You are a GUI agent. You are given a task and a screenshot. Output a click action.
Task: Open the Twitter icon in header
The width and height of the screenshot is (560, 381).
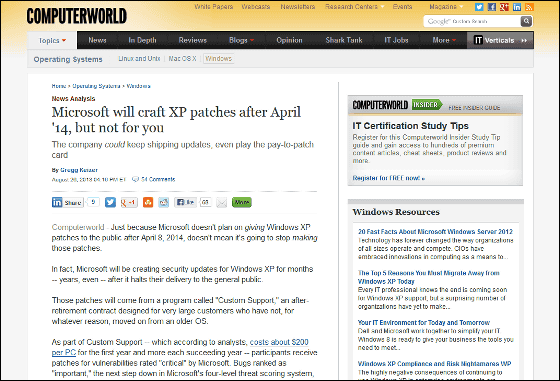click(479, 7)
